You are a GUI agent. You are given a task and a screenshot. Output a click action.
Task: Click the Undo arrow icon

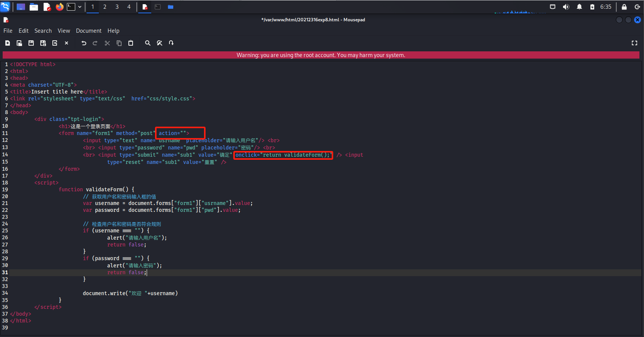(84, 43)
